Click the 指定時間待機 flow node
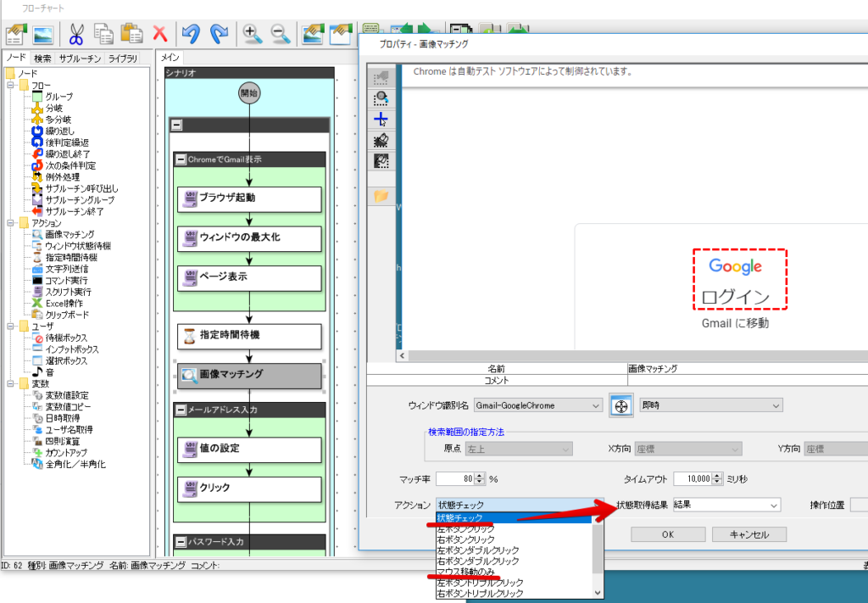The image size is (868, 603). 249,336
